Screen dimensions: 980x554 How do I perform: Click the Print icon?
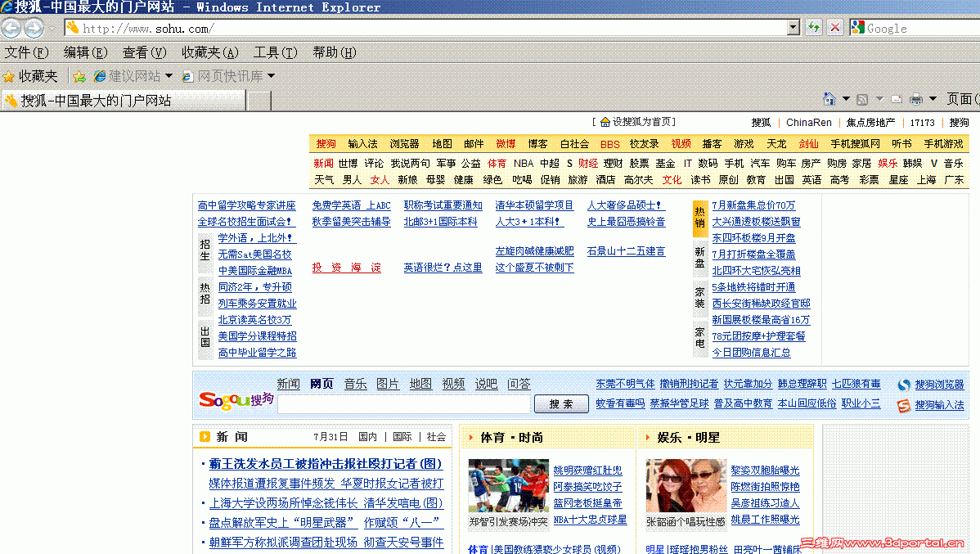pos(916,99)
